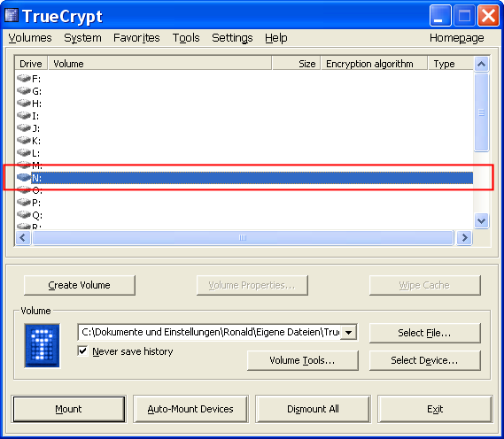504x439 pixels.
Task: Open the Tools menu
Action: [186, 38]
